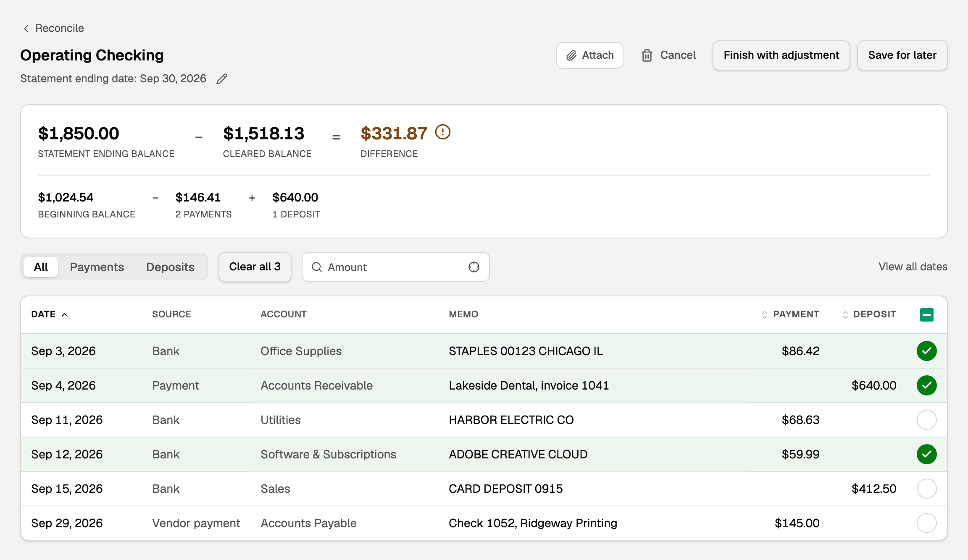The height and width of the screenshot is (560, 968).
Task: Sort by the PAYMENT column
Action: [790, 314]
